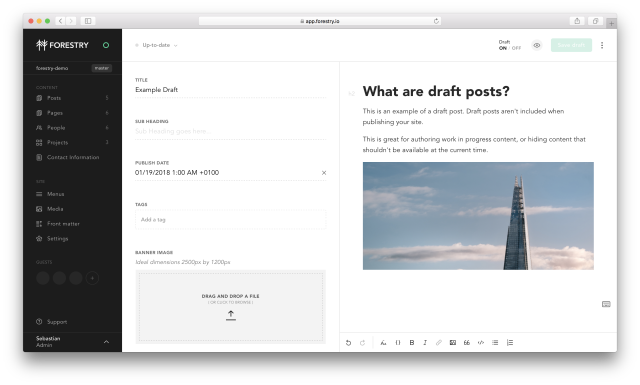Create a numbered list
Image resolution: width=640 pixels, height=385 pixels.
tap(510, 343)
